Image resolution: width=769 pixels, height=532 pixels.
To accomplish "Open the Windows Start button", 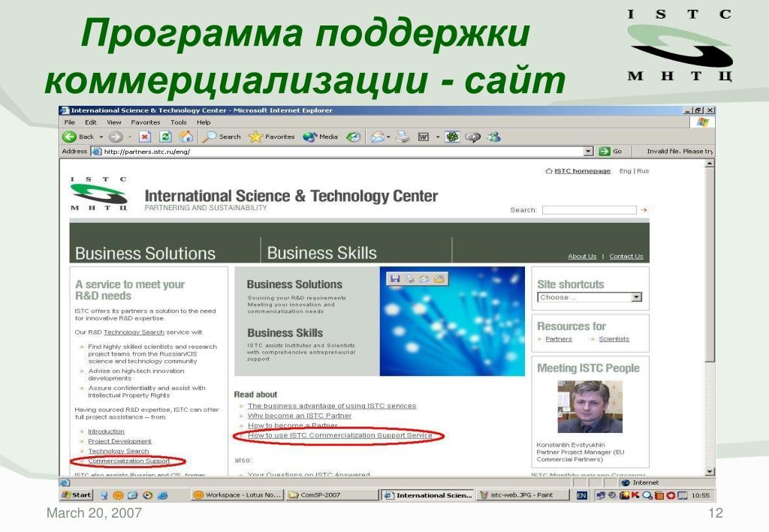I will click(76, 494).
